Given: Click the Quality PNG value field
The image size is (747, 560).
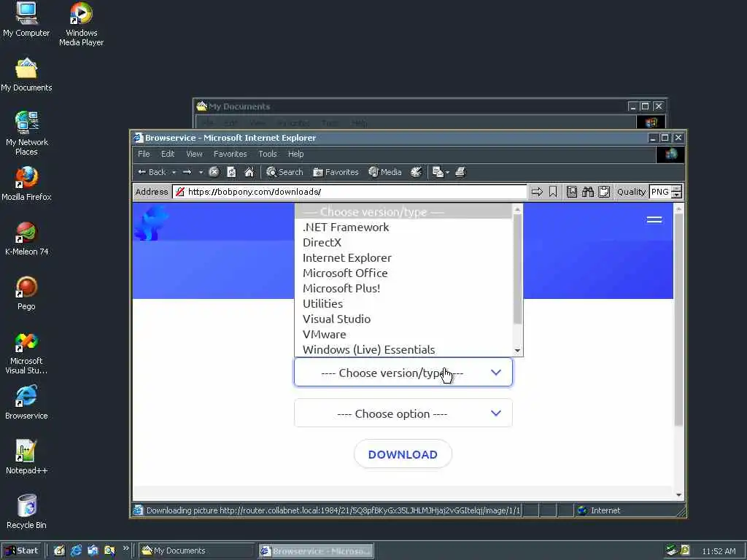Looking at the screenshot, I should [659, 192].
